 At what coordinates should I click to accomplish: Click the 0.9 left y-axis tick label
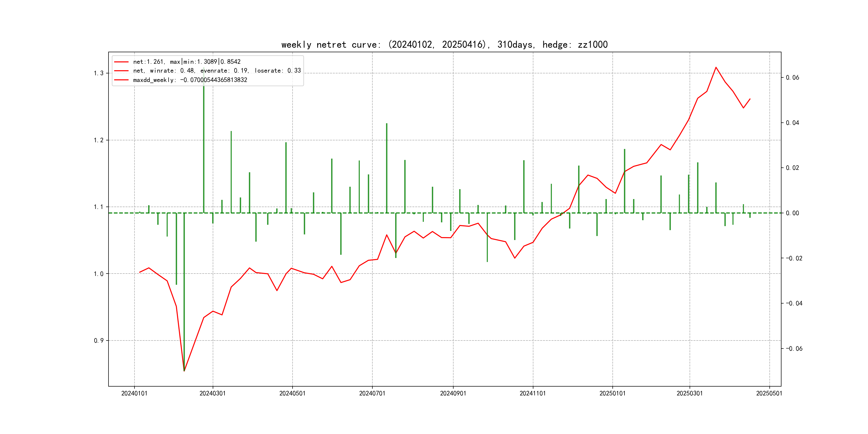[98, 341]
